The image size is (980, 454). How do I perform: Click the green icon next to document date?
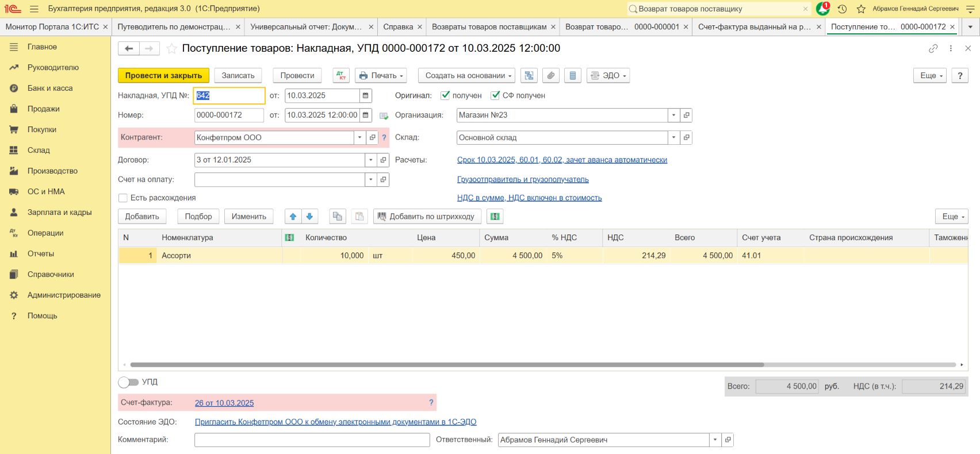point(384,116)
